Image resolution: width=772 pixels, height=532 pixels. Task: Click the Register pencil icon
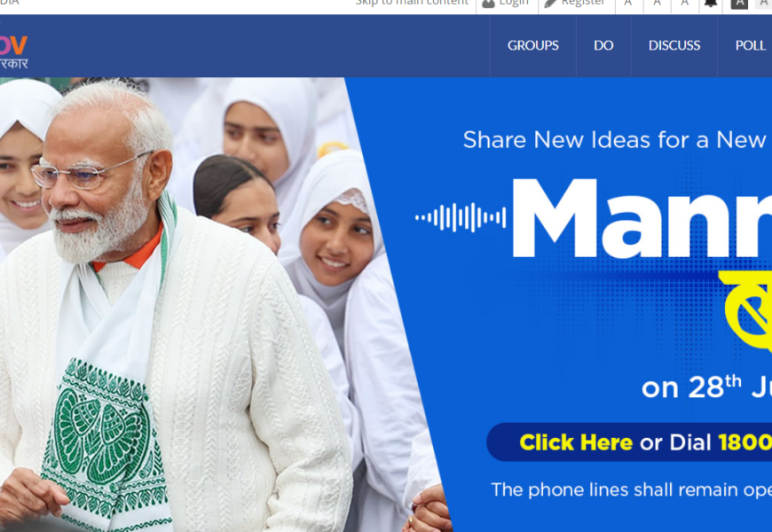pyautogui.click(x=550, y=4)
